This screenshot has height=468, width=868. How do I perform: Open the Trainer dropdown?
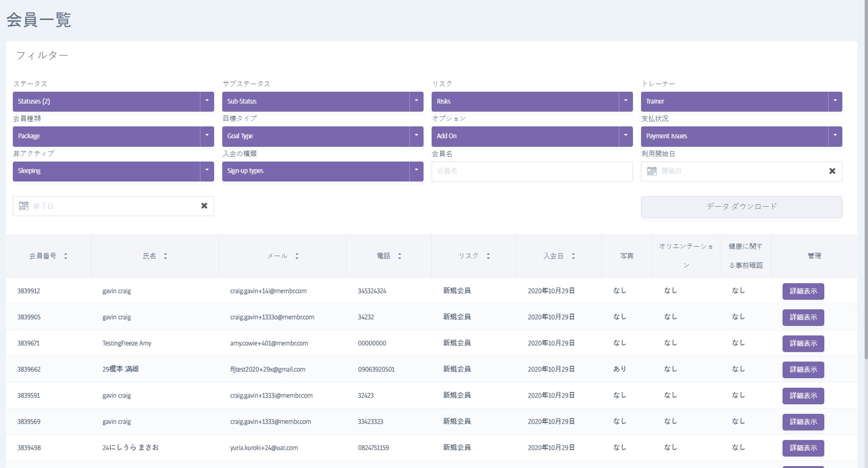[741, 101]
